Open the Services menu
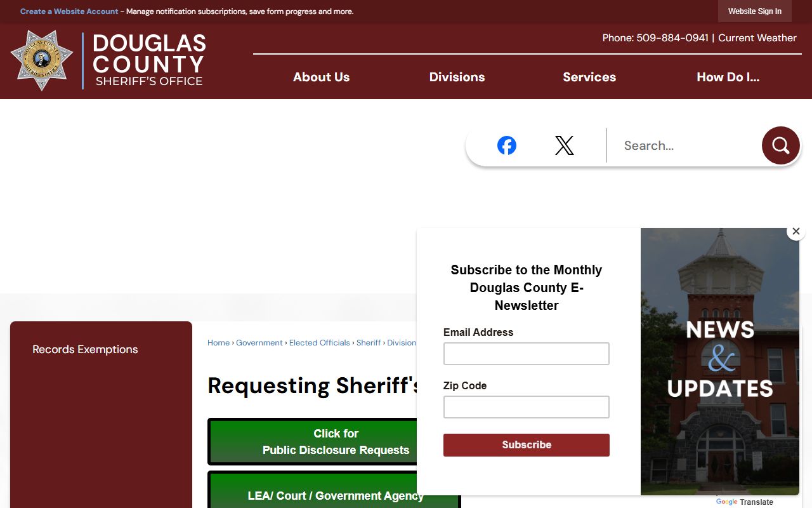This screenshot has width=812, height=508. (x=589, y=77)
